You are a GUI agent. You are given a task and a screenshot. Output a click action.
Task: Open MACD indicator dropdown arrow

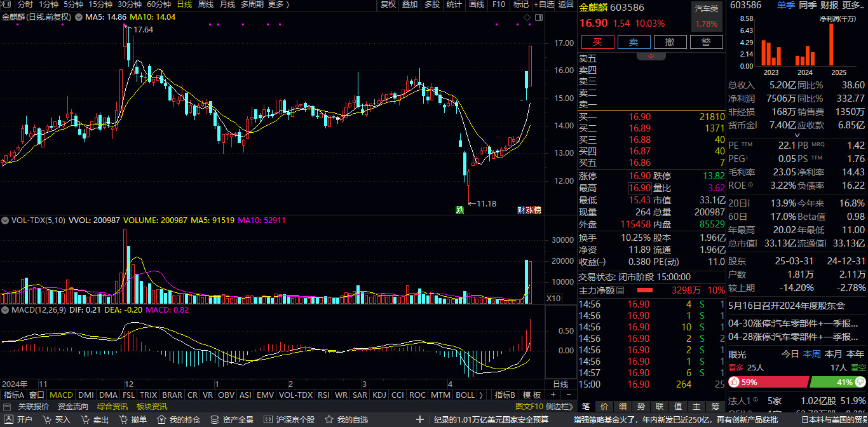point(6,310)
